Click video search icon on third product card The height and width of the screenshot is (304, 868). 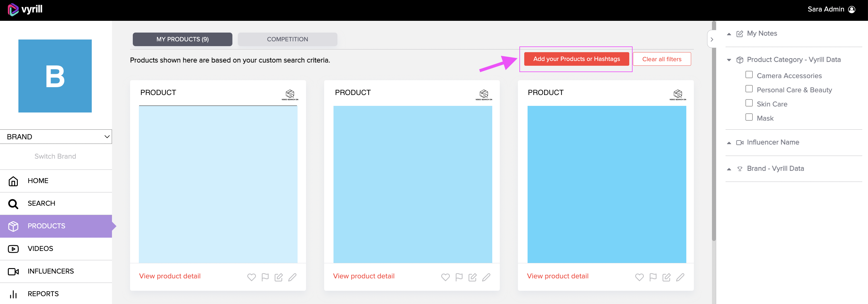click(x=678, y=95)
